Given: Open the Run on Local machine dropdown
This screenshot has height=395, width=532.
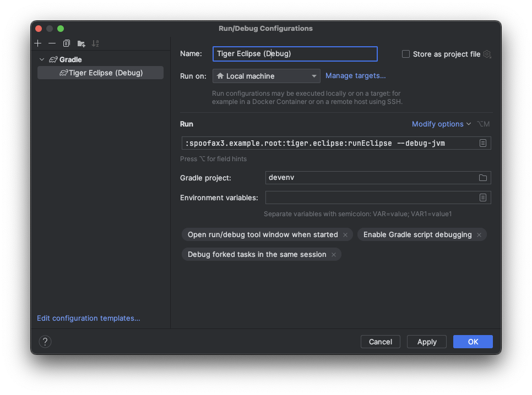Looking at the screenshot, I should 267,76.
